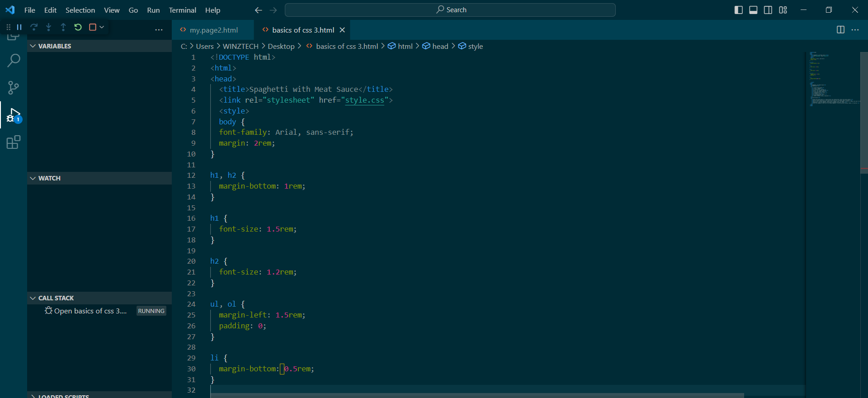This screenshot has width=868, height=398.
Task: Click the command center Search field
Action: 450,10
